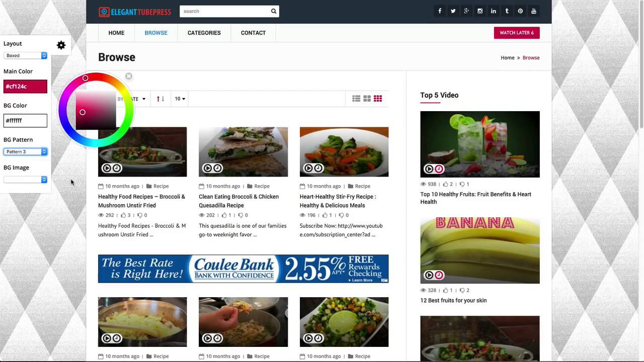Click the Elegant TubePress logo

pyautogui.click(x=135, y=12)
